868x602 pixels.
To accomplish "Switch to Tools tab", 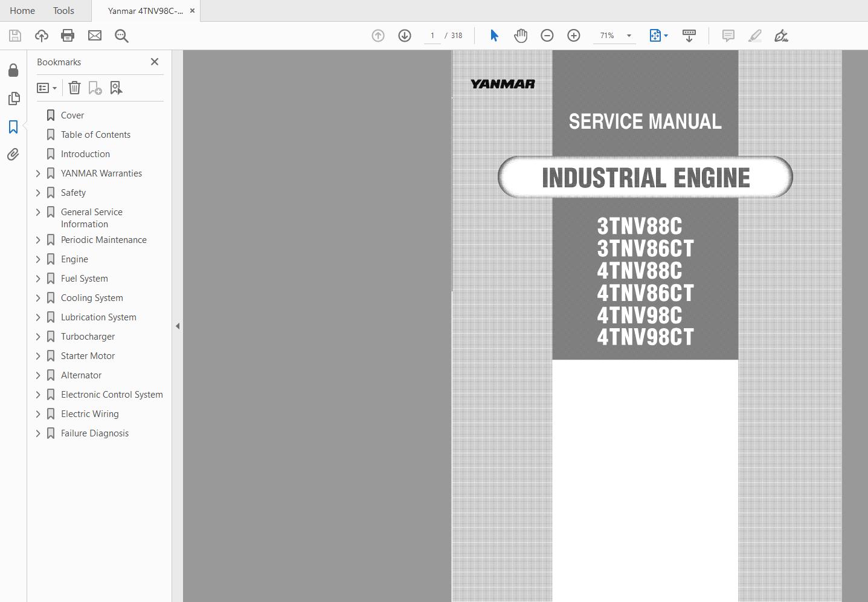I will [63, 11].
